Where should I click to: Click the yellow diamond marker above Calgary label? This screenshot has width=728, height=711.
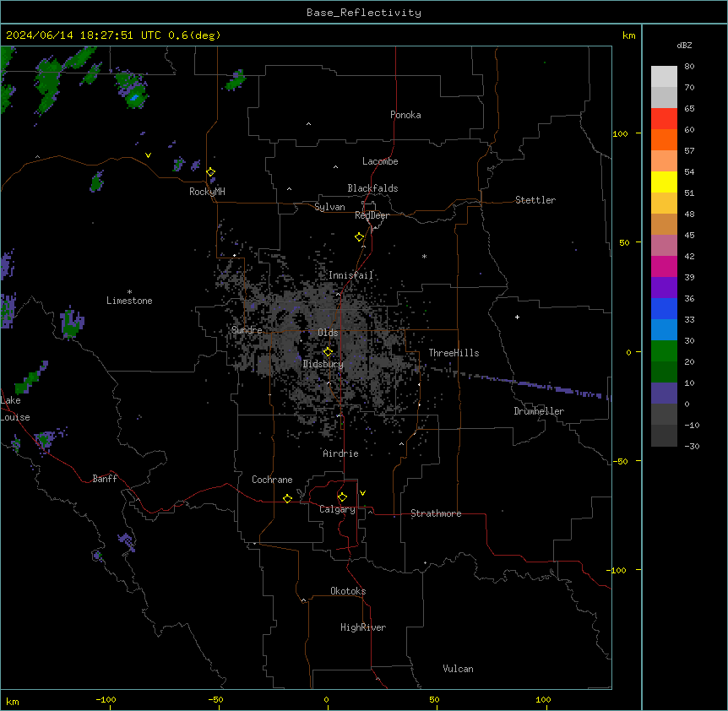click(x=342, y=497)
